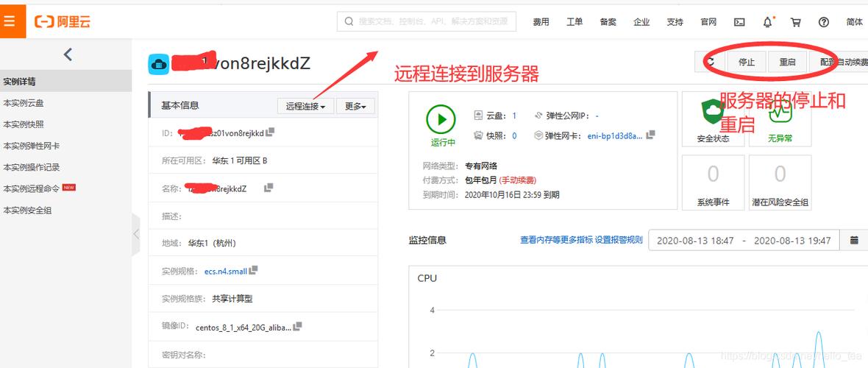Image resolution: width=868 pixels, height=368 pixels.
Task: Open 费用 in top navigation
Action: coord(541,22)
